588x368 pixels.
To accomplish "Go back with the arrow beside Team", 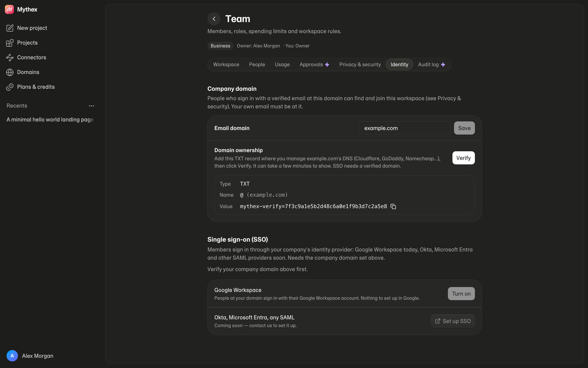I will point(214,19).
